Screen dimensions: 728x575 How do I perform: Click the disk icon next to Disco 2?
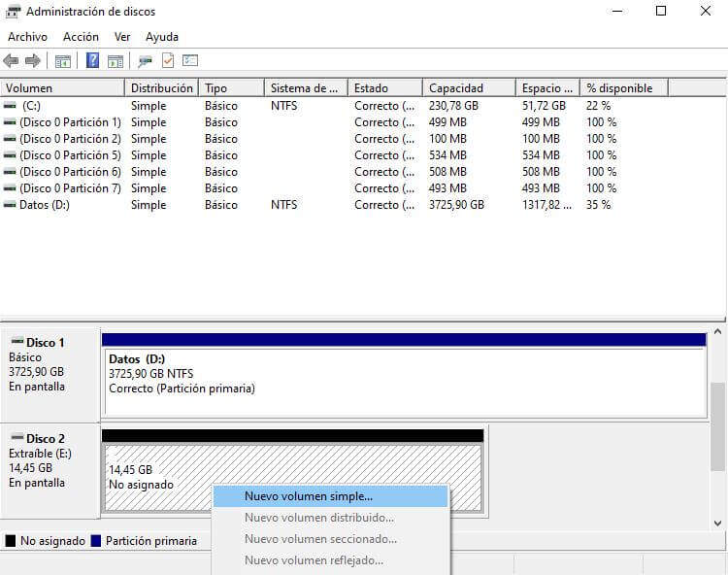coord(17,437)
